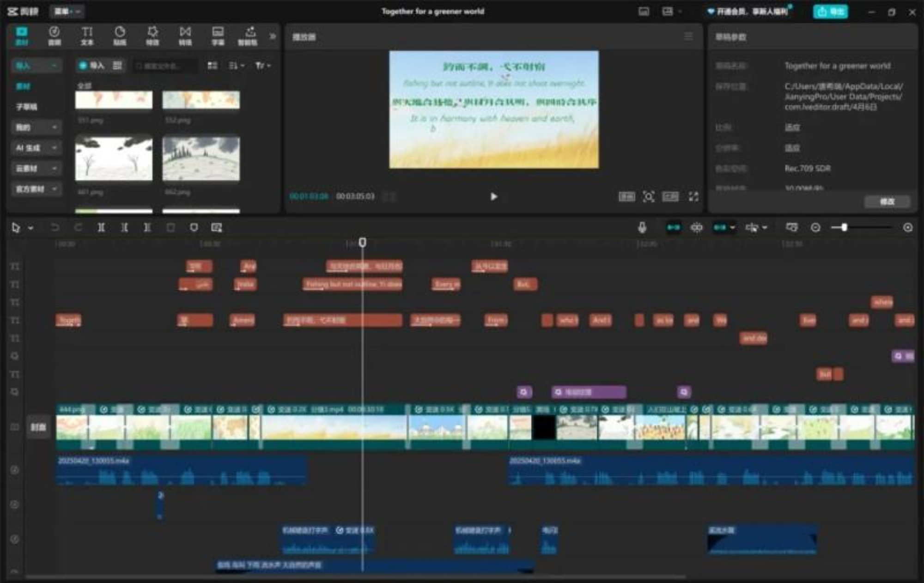Click the fullscreen preview icon

point(693,197)
